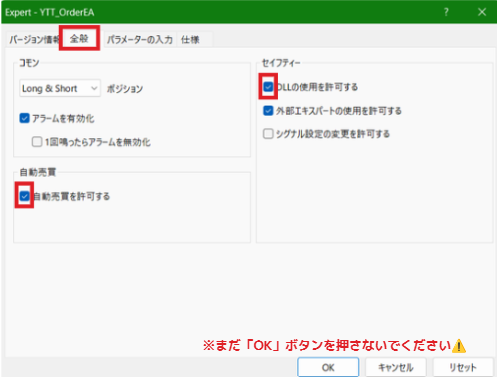Toggle DLLの使用を許可する checkbox
The height and width of the screenshot is (377, 497).
coord(268,87)
